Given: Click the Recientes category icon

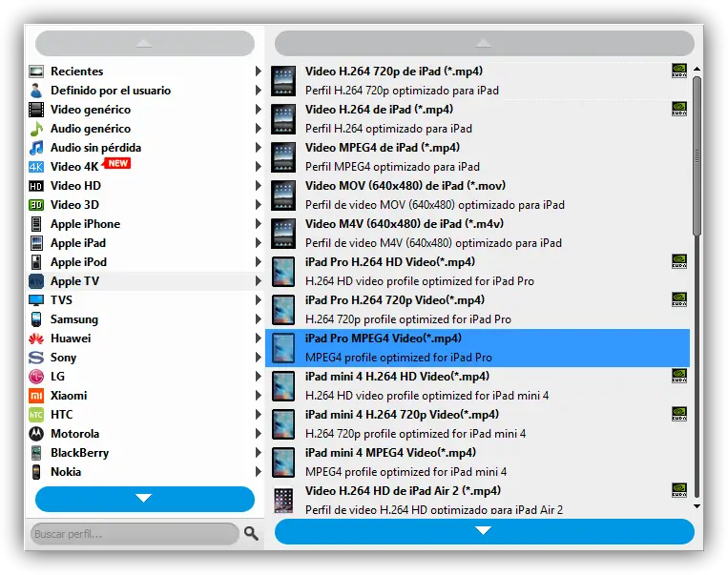Looking at the screenshot, I should [36, 71].
